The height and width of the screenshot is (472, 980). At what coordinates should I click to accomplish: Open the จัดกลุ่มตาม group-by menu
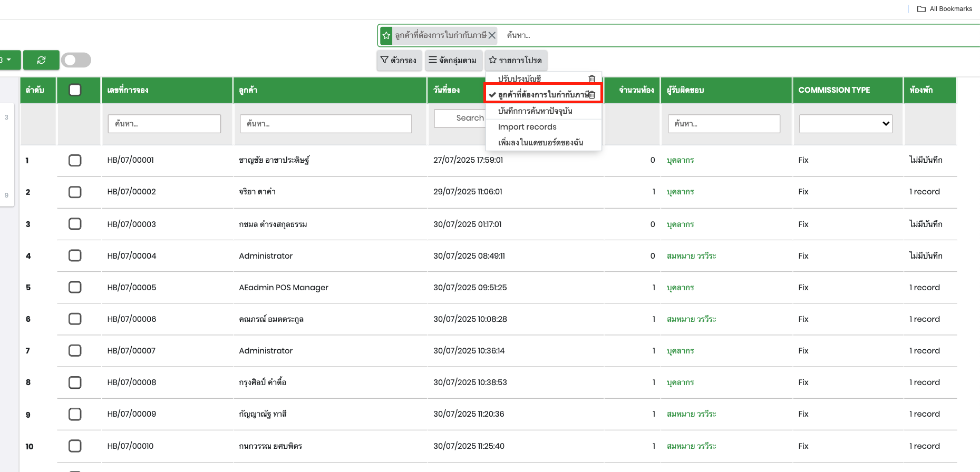[x=453, y=60]
